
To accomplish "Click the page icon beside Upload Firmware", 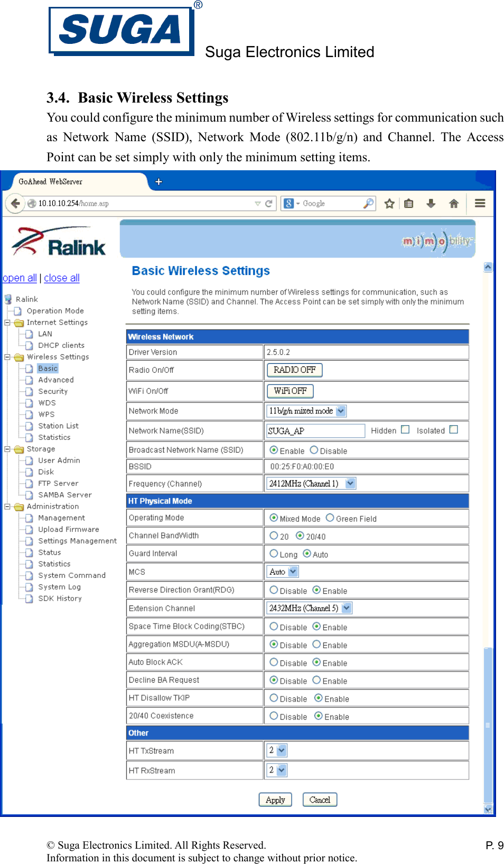I will 30,530.
